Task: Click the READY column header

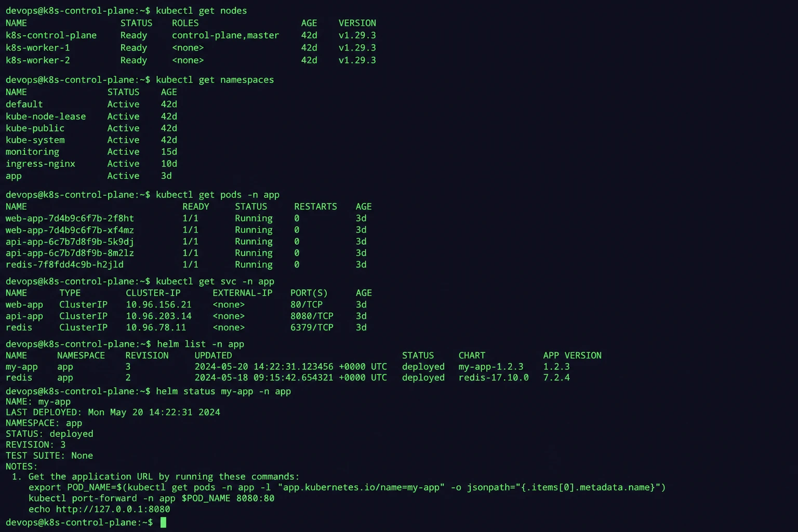Action: [x=195, y=207]
